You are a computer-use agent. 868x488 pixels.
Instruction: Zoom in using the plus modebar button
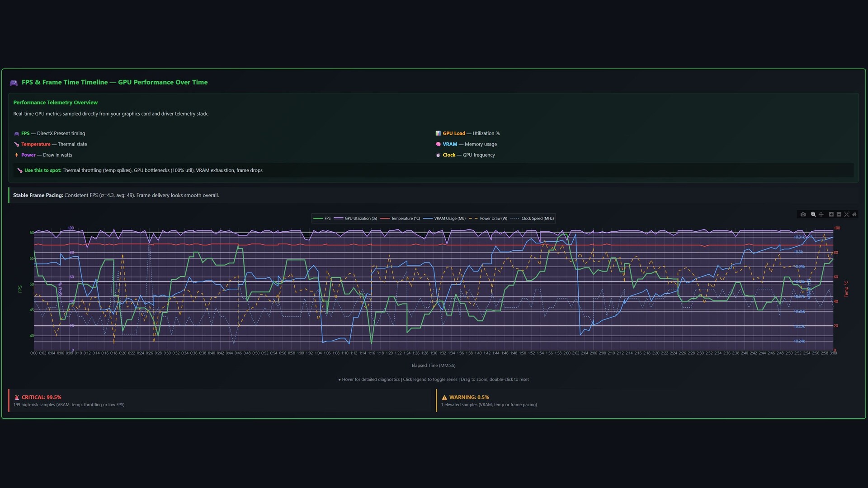[x=831, y=215]
